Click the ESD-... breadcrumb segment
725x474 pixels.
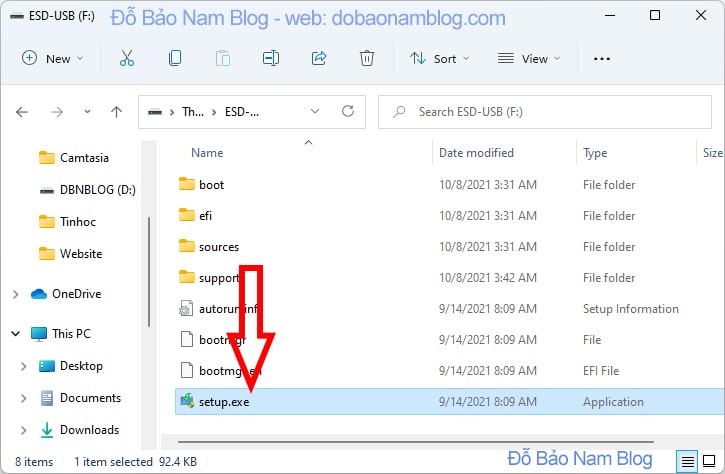click(x=242, y=112)
